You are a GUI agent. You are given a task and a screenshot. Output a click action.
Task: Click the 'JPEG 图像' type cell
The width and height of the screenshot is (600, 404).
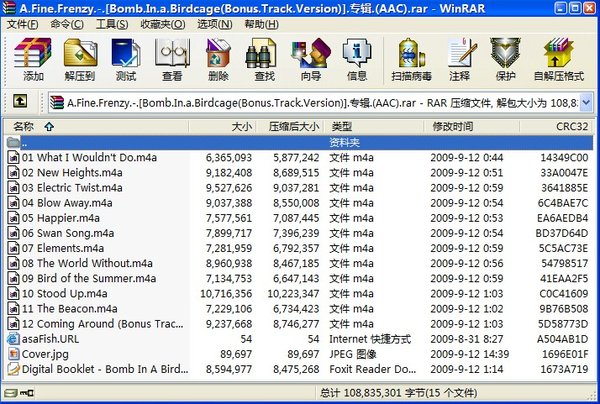(x=352, y=354)
